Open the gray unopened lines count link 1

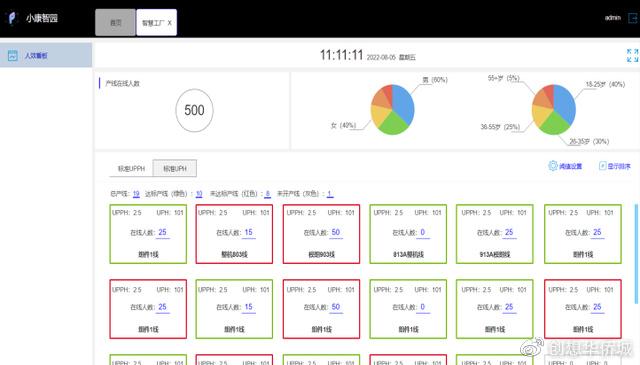[329, 194]
